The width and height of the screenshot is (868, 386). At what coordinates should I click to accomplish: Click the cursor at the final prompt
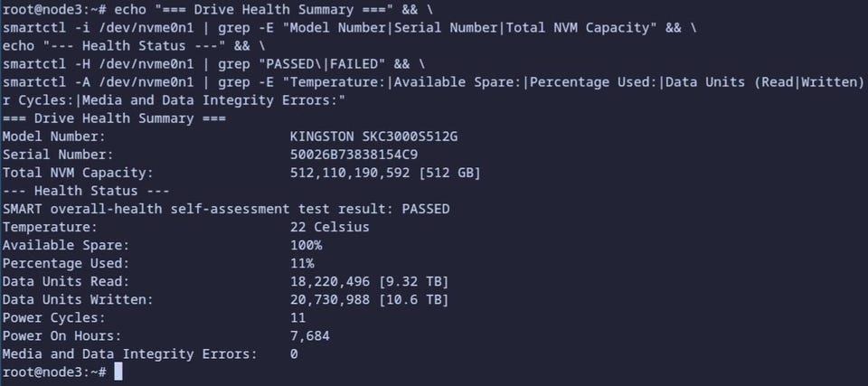pyautogui.click(x=118, y=372)
